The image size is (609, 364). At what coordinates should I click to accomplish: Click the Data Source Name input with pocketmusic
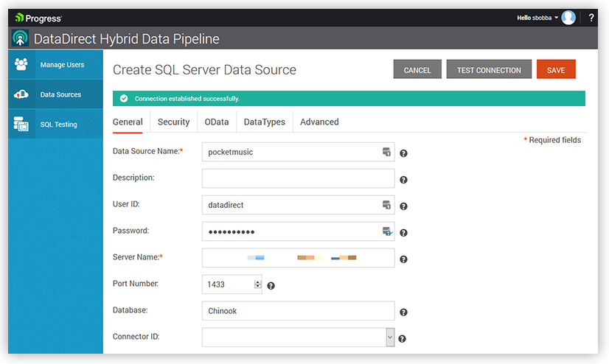coord(299,152)
